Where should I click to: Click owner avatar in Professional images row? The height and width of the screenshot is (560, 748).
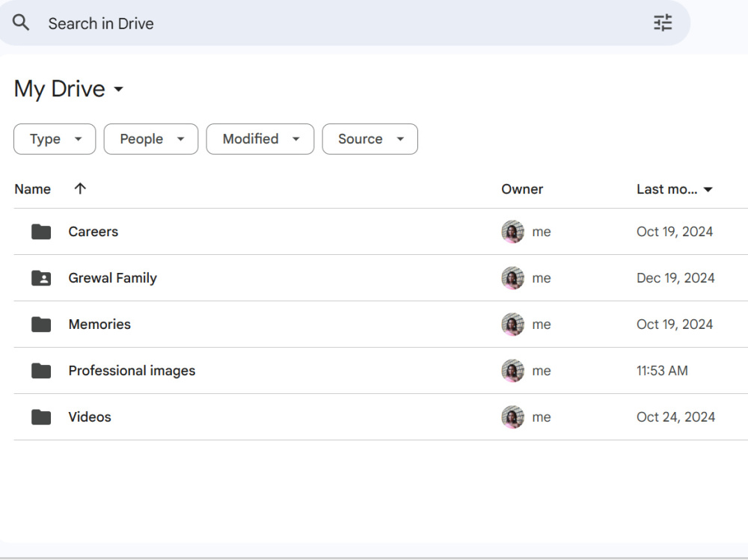click(x=513, y=370)
